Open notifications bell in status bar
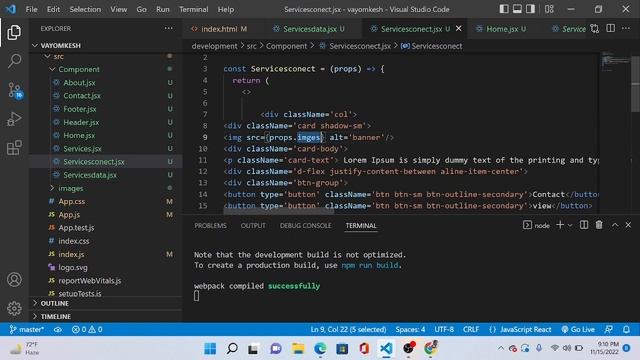This screenshot has height=360, width=640. [626, 329]
